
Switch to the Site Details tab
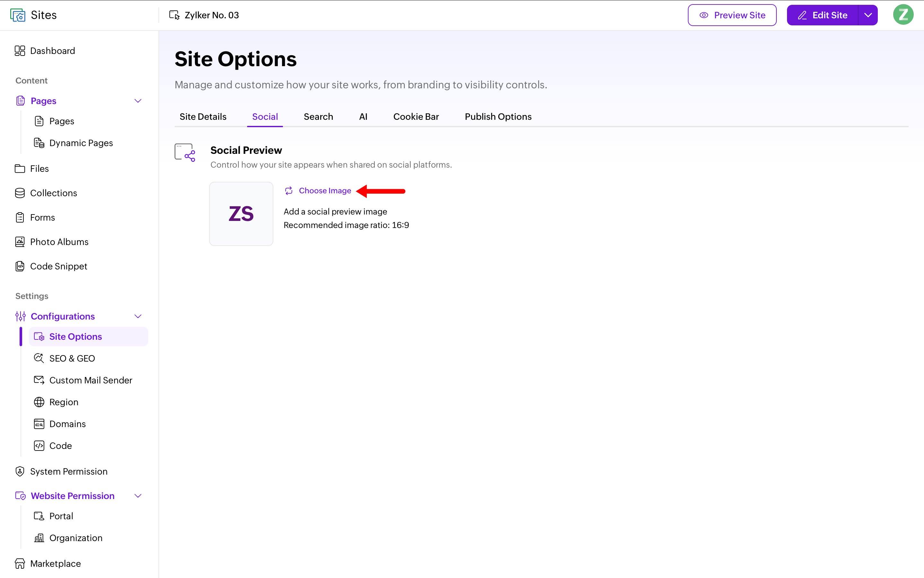click(x=203, y=117)
